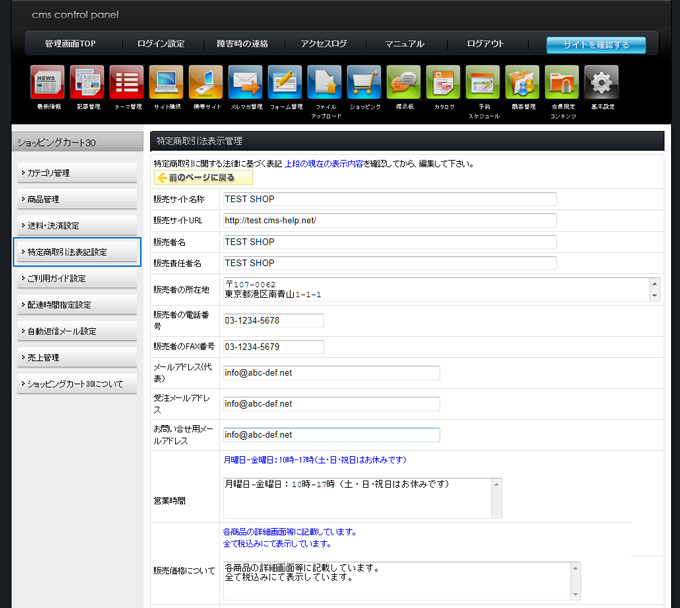Click the サイトを確認する button
The image size is (680, 608).
595,45
